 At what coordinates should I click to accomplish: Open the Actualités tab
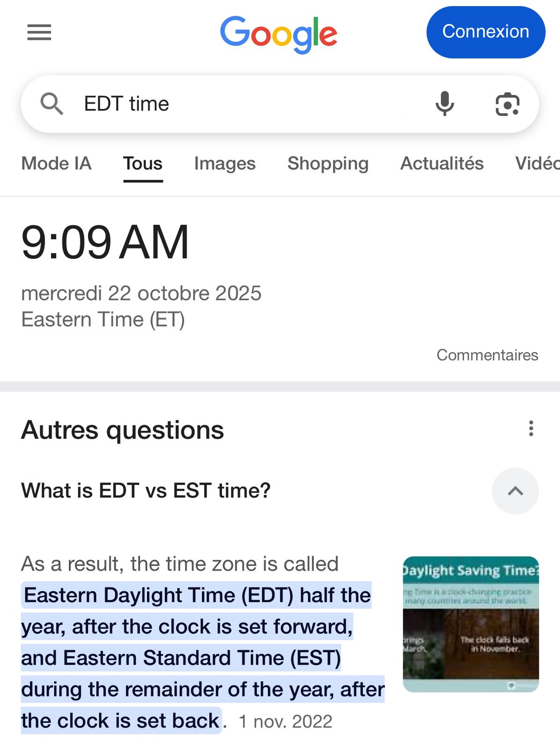point(442,163)
